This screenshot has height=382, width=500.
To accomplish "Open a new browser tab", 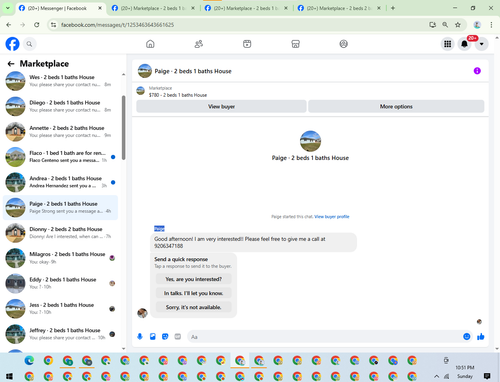I will [x=393, y=8].
